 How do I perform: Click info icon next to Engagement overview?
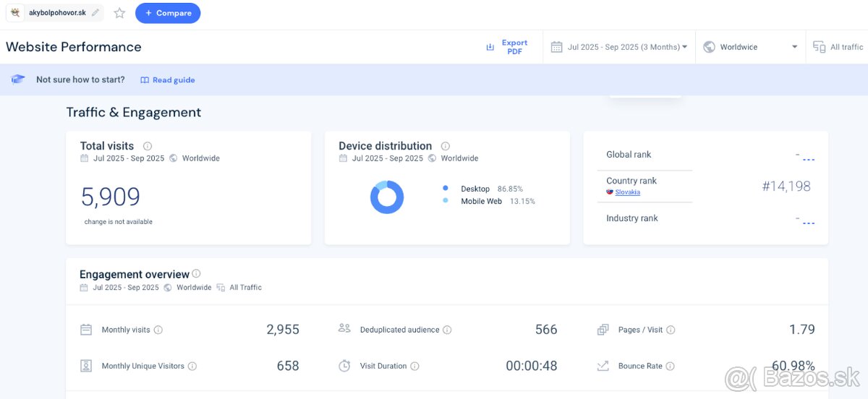(x=196, y=274)
